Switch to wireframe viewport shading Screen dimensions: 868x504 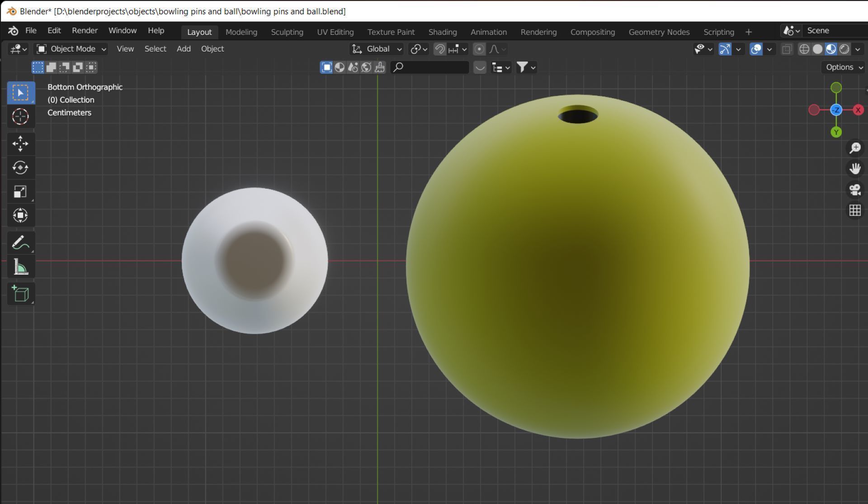[804, 49]
